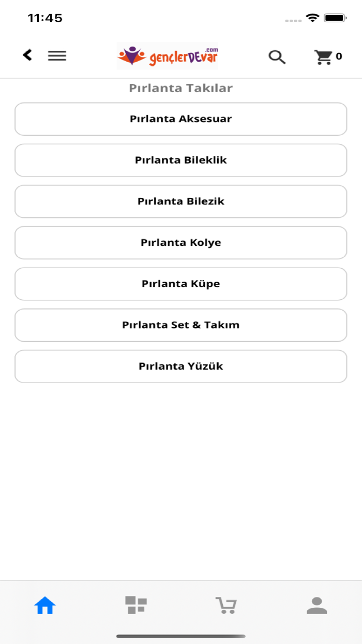This screenshot has width=362, height=644.
Task: Open the Pırlanta Aksesuar category
Action: [180, 119]
